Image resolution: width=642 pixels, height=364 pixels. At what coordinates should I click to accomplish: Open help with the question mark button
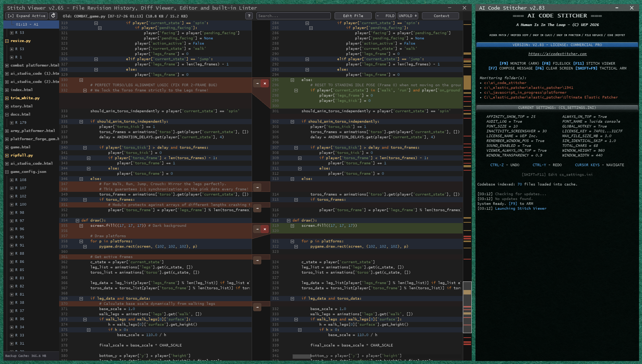[x=249, y=16]
